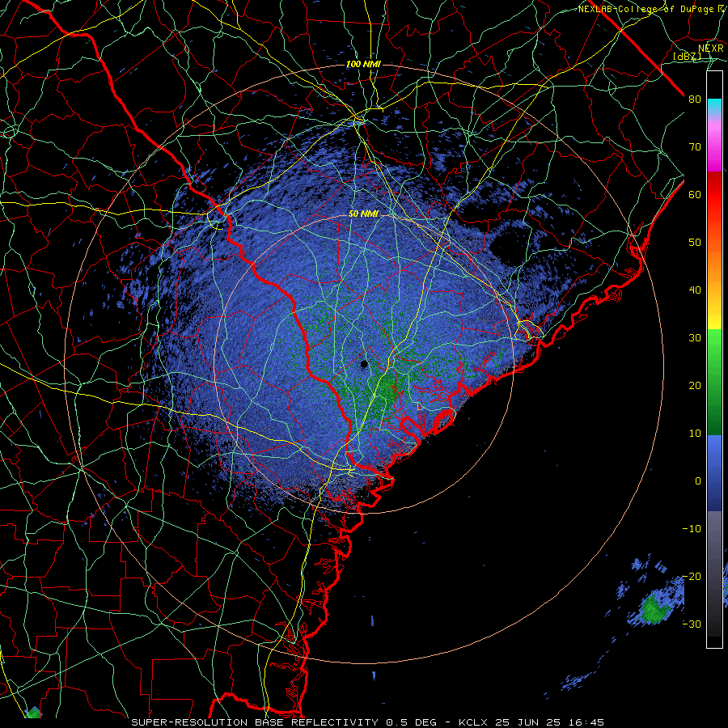Pick the green segment of the color bar
Viewport: 728px width, 728px height.
point(714,382)
